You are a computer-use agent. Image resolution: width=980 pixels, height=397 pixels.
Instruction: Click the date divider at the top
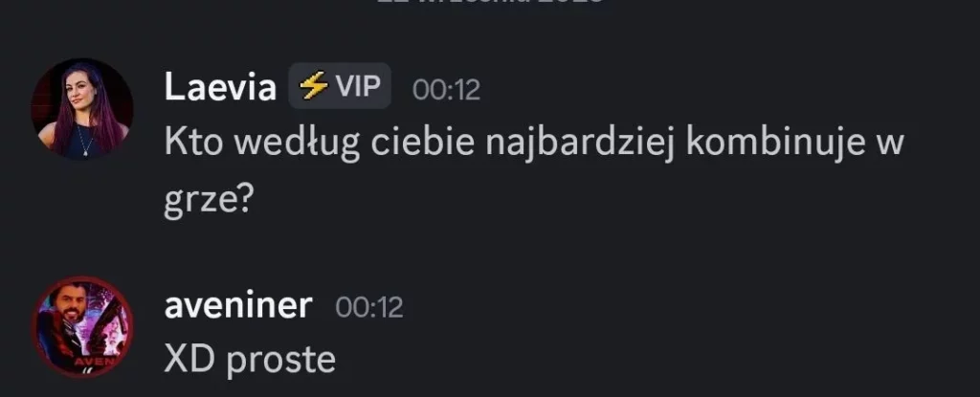pos(490,2)
